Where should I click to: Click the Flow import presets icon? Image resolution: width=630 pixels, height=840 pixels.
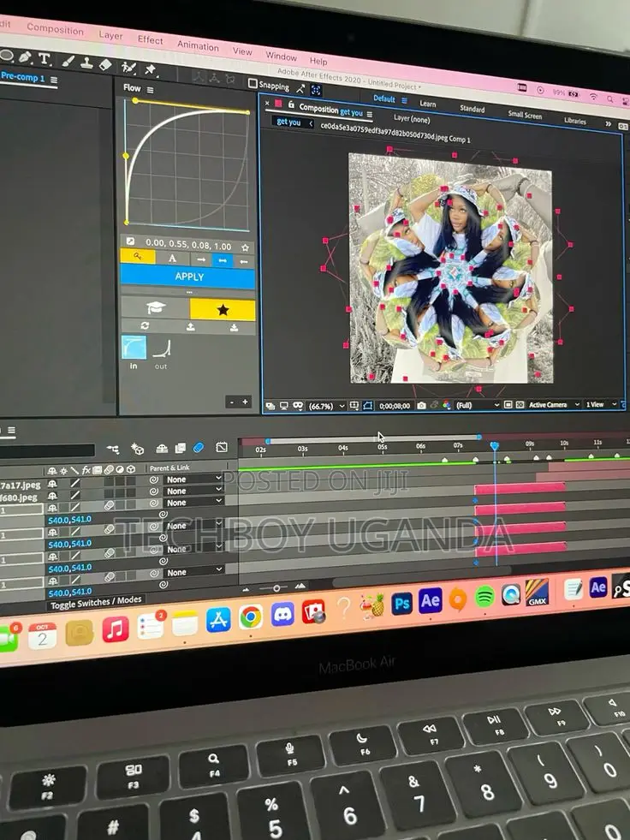click(234, 328)
